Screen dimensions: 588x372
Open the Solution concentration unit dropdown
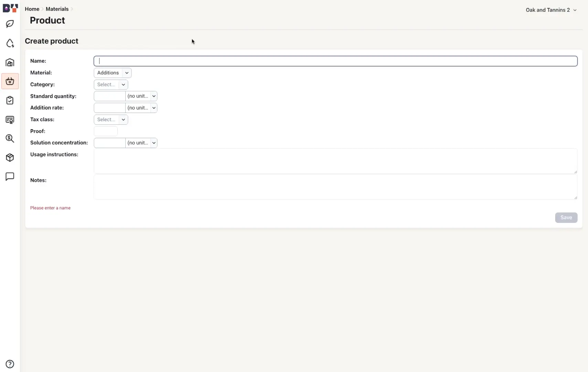point(141,143)
